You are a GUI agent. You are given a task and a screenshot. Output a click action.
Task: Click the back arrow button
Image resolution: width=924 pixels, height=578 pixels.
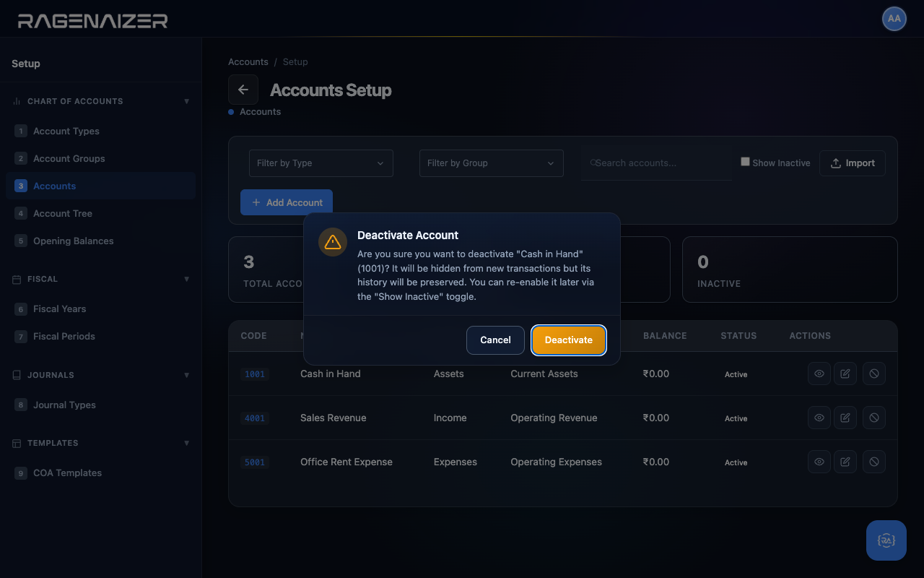pyautogui.click(x=243, y=90)
